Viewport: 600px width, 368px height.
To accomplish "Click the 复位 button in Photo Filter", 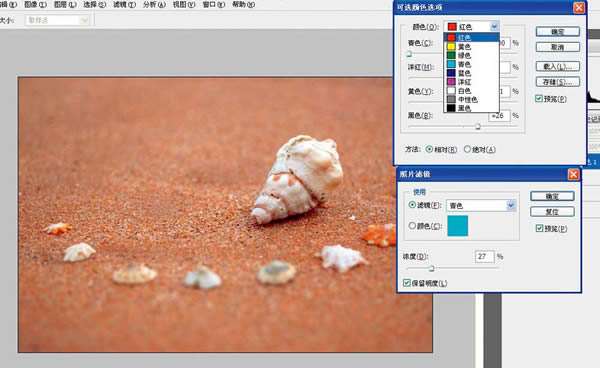I will [552, 212].
